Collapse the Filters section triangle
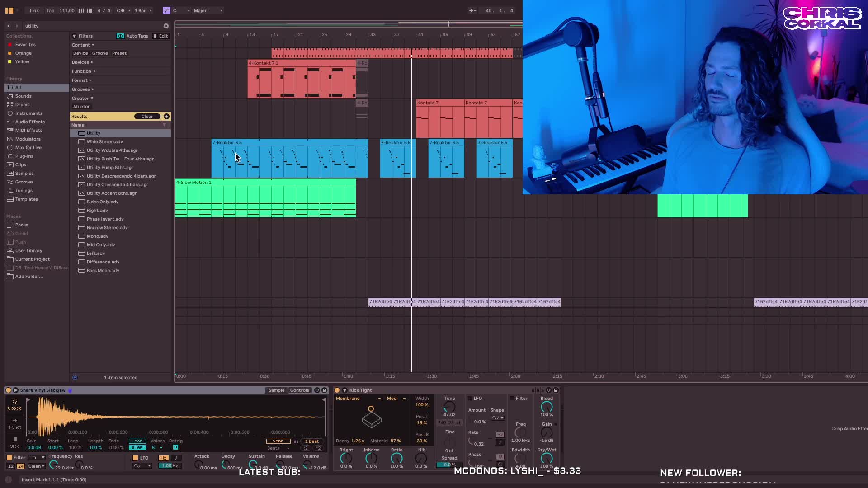The image size is (868, 488). tap(74, 36)
